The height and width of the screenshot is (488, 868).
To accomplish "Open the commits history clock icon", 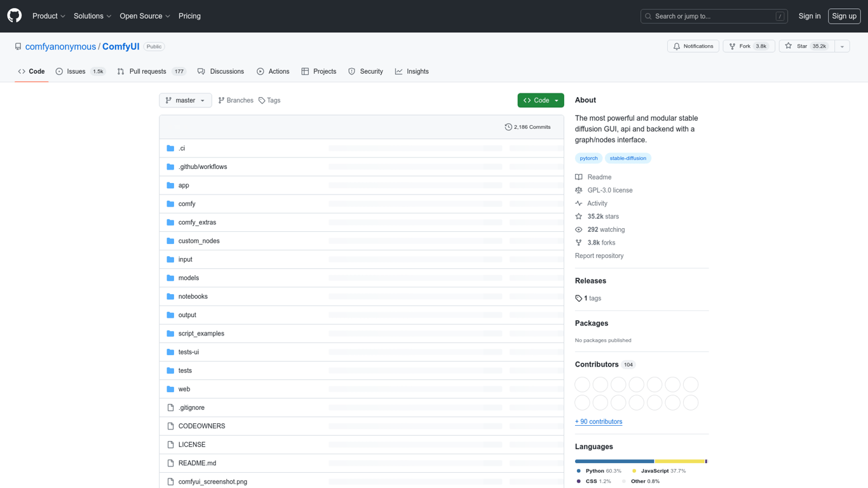I will click(x=508, y=127).
